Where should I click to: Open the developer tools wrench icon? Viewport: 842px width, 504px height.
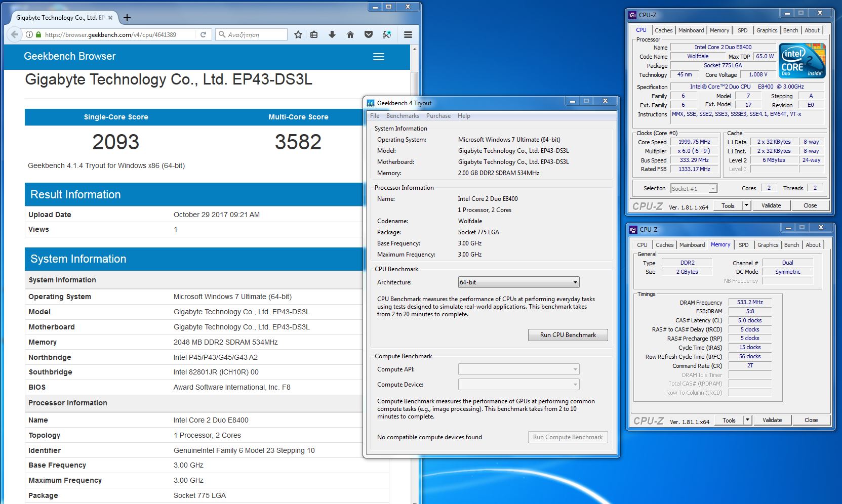[387, 34]
